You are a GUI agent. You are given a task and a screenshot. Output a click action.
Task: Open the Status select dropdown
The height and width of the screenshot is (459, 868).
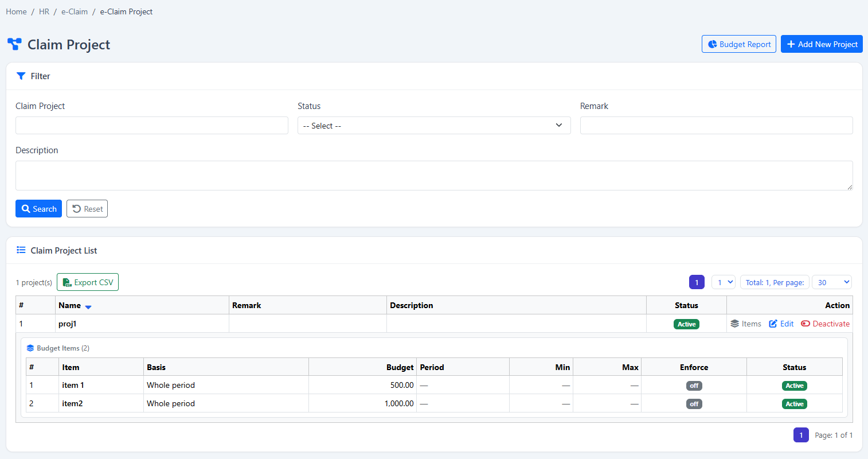[434, 126]
